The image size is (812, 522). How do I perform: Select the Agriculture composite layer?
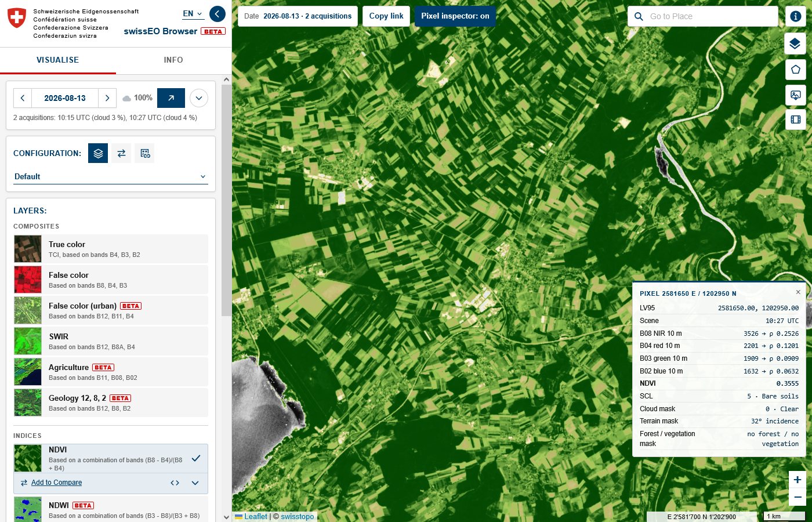(111, 372)
